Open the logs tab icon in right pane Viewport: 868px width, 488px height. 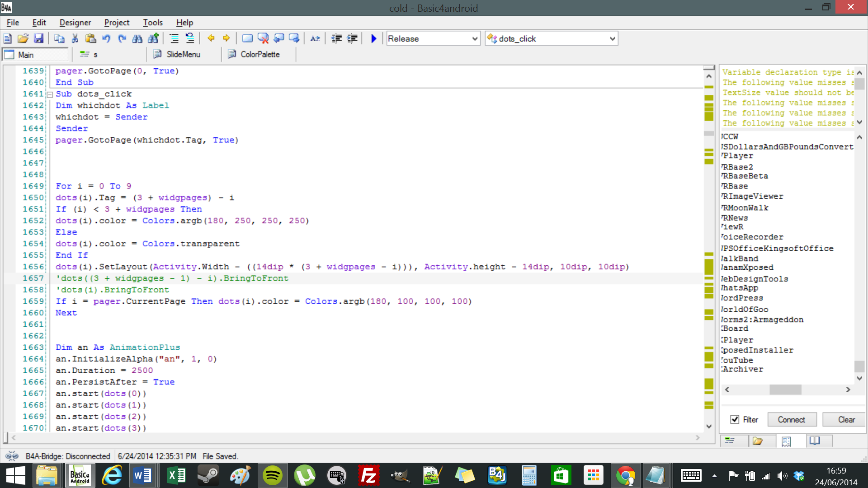(786, 441)
